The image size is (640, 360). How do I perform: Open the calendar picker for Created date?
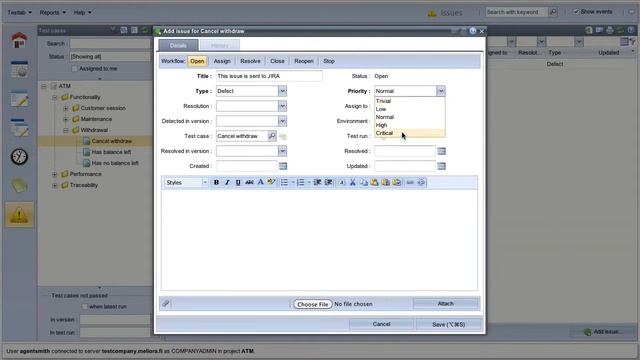[283, 166]
